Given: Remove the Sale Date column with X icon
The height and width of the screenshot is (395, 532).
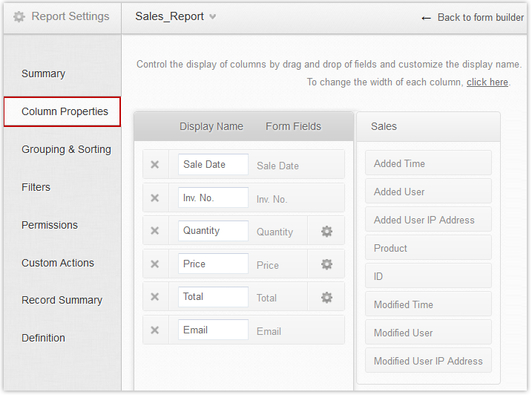Looking at the screenshot, I should click(x=154, y=165).
